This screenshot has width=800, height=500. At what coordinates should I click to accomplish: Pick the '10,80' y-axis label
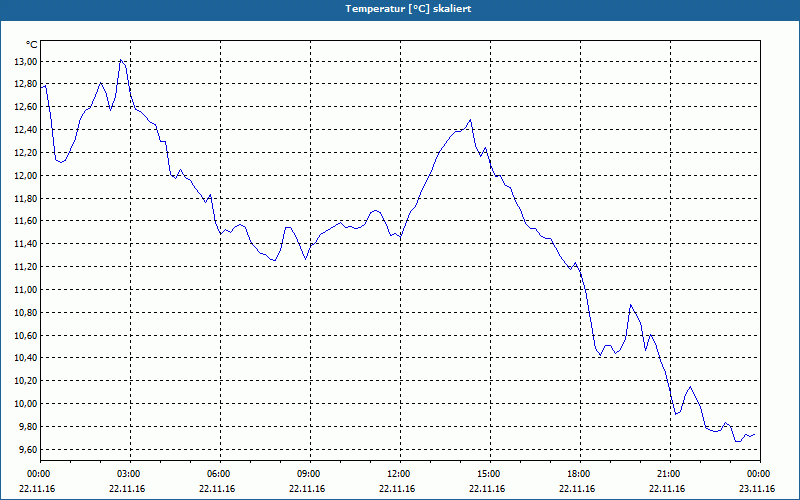[x=27, y=313]
